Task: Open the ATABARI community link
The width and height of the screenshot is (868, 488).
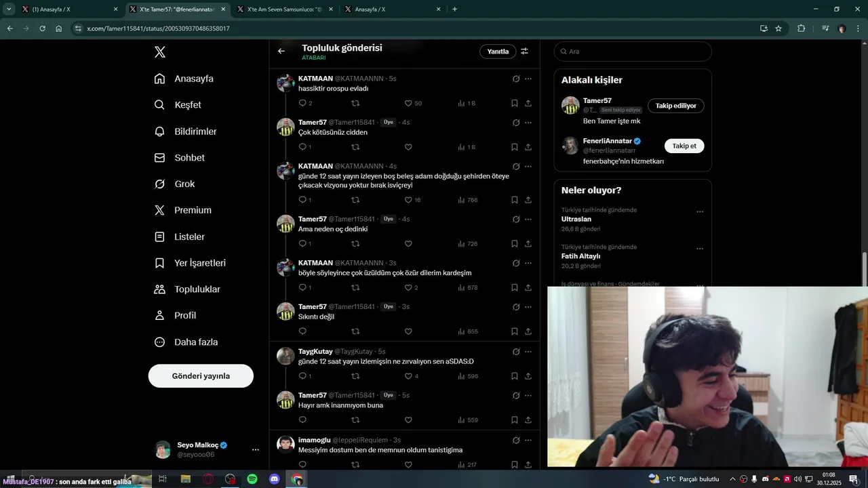Action: click(x=314, y=58)
